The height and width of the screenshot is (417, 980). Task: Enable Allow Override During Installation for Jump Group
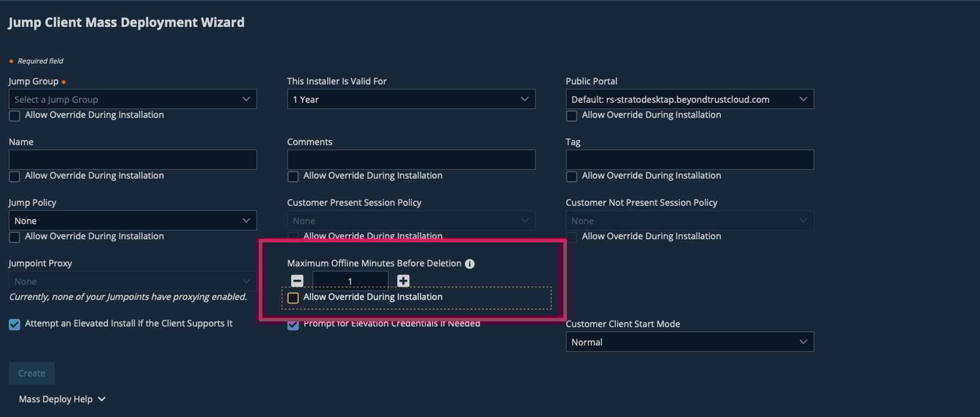pos(14,115)
